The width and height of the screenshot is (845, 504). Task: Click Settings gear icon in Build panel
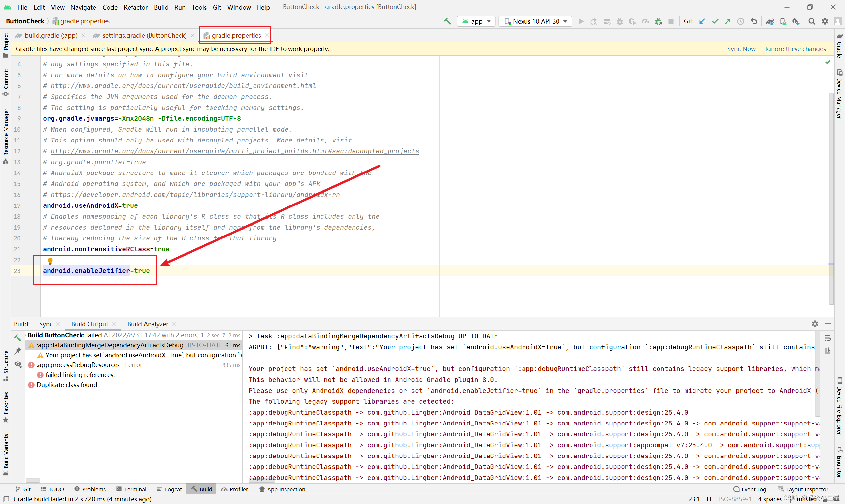click(815, 323)
